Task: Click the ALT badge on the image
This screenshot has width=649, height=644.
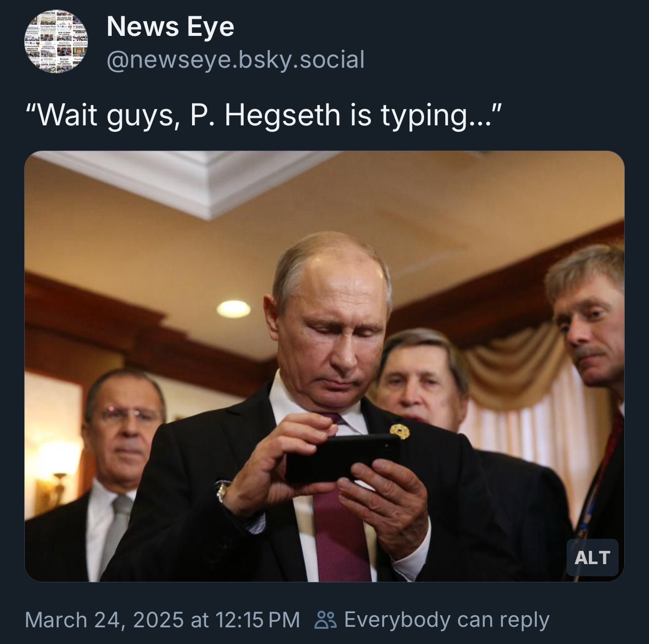Action: tap(592, 558)
